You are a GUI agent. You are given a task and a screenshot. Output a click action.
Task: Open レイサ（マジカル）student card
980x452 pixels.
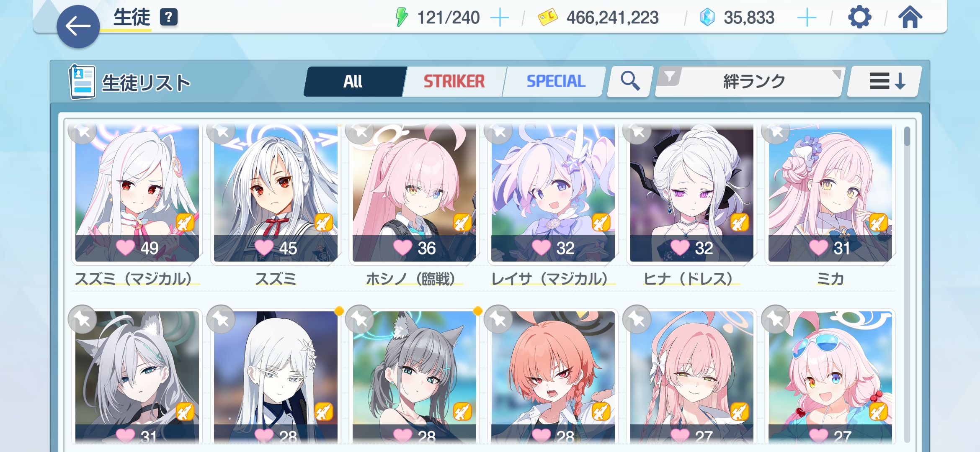[553, 193]
